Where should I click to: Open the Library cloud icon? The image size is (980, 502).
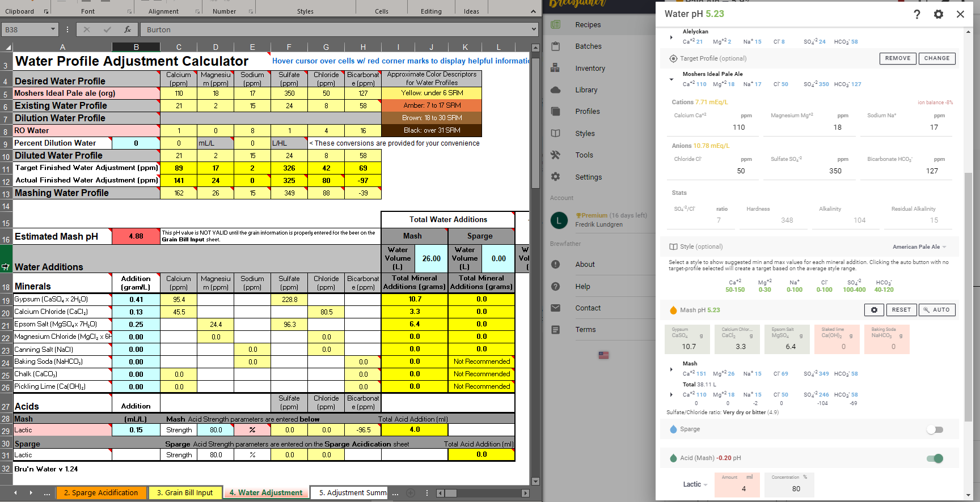555,90
